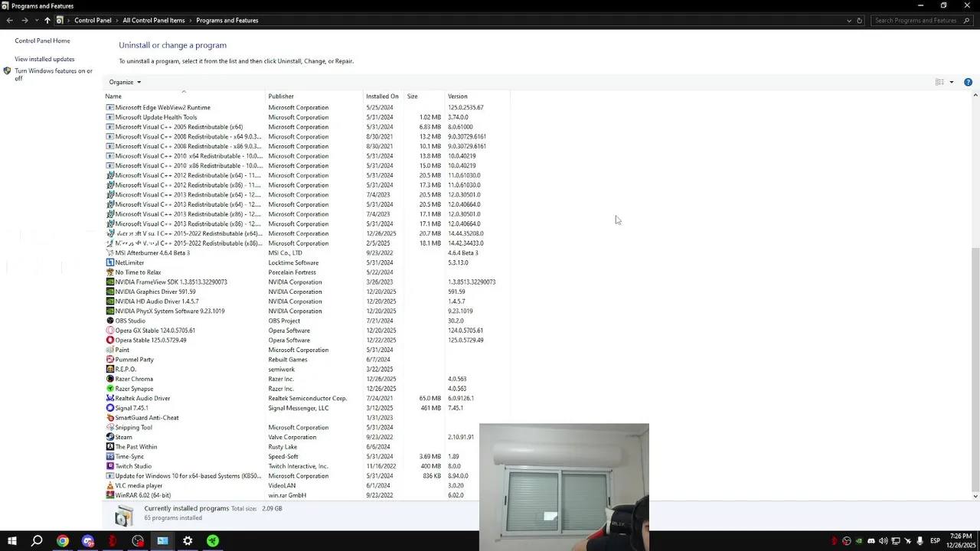Sort list by the Version column header
980x551 pixels.
pos(477,96)
